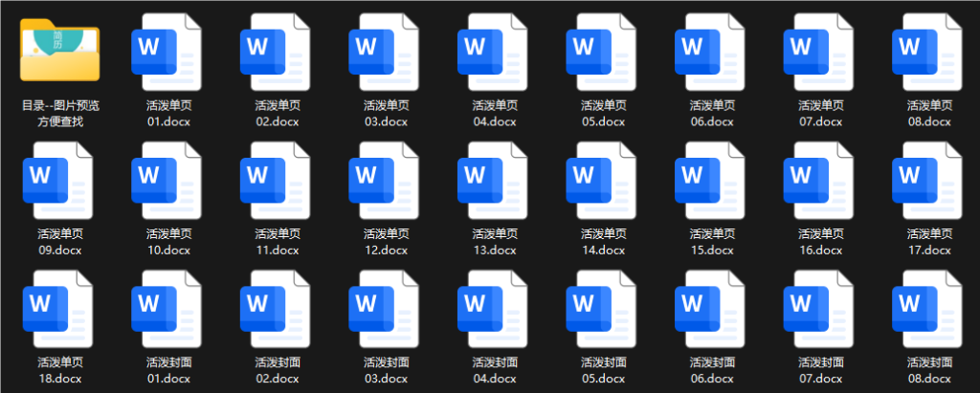Select the 活泼单页03.docx Word icon
This screenshot has height=393, width=980.
(x=384, y=52)
